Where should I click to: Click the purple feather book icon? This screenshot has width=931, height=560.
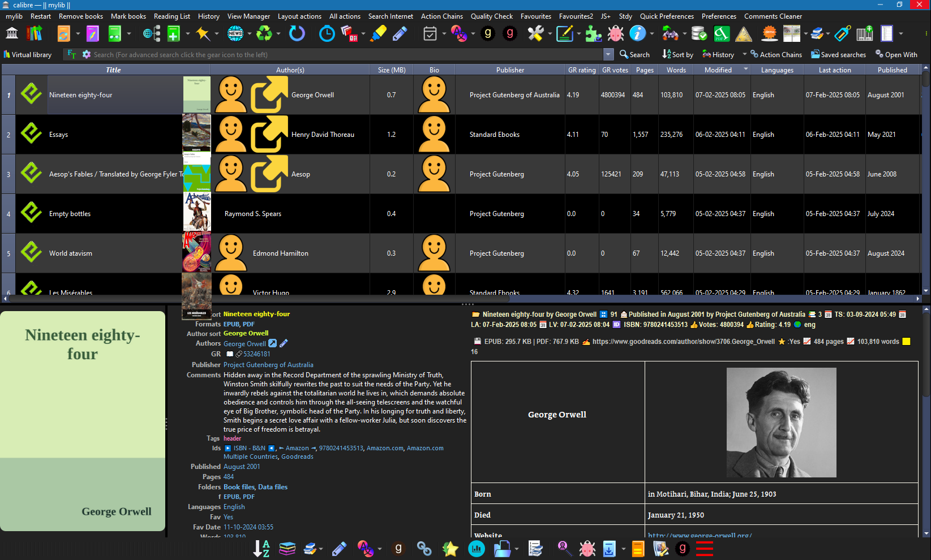93,34
